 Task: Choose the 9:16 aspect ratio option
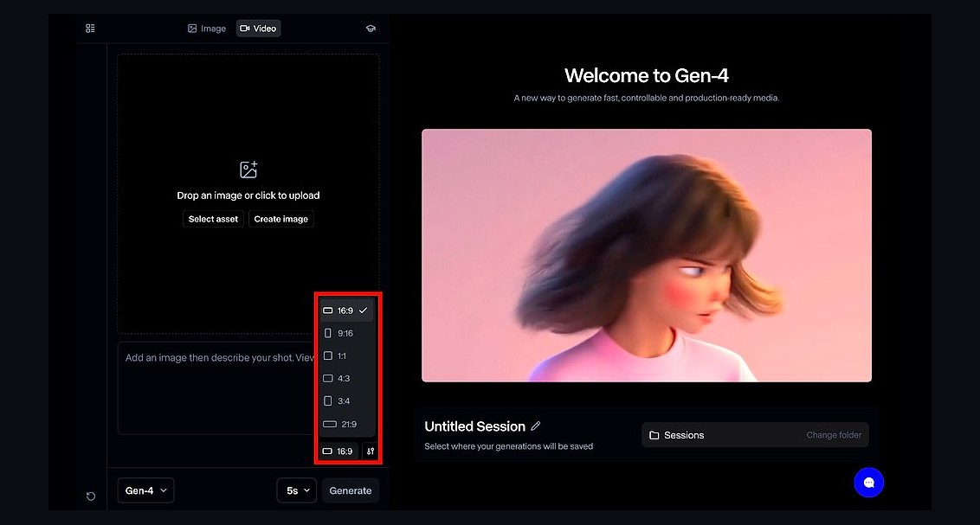click(x=346, y=333)
